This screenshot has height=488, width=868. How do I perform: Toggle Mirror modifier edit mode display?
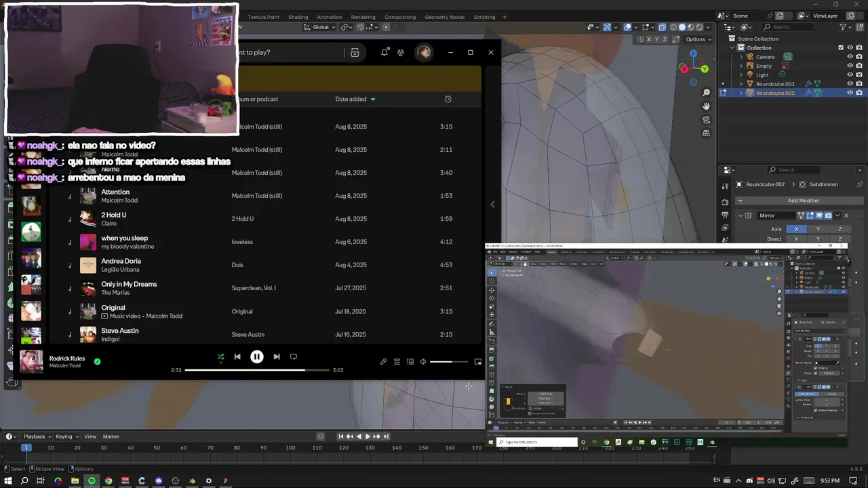click(810, 216)
